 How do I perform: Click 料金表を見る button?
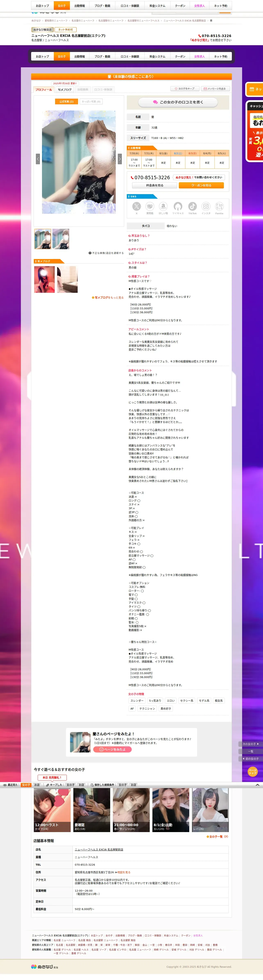coord(154,185)
